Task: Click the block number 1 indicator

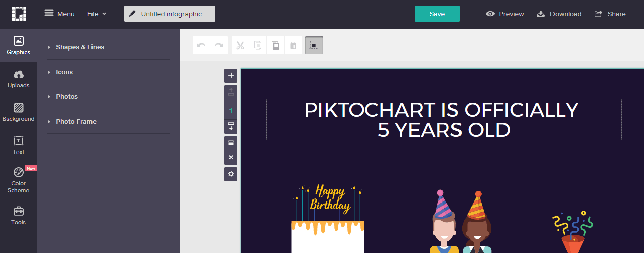Action: coord(231,110)
